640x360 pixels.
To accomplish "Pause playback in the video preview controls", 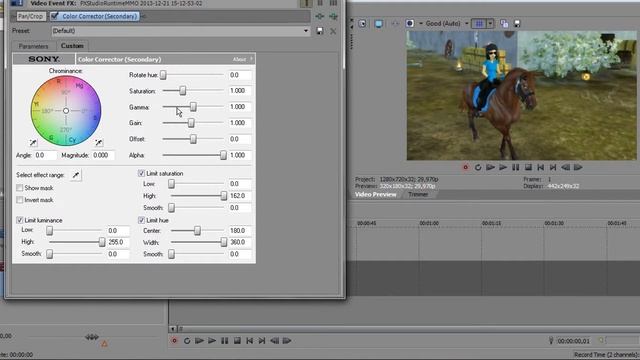I will (x=516, y=167).
